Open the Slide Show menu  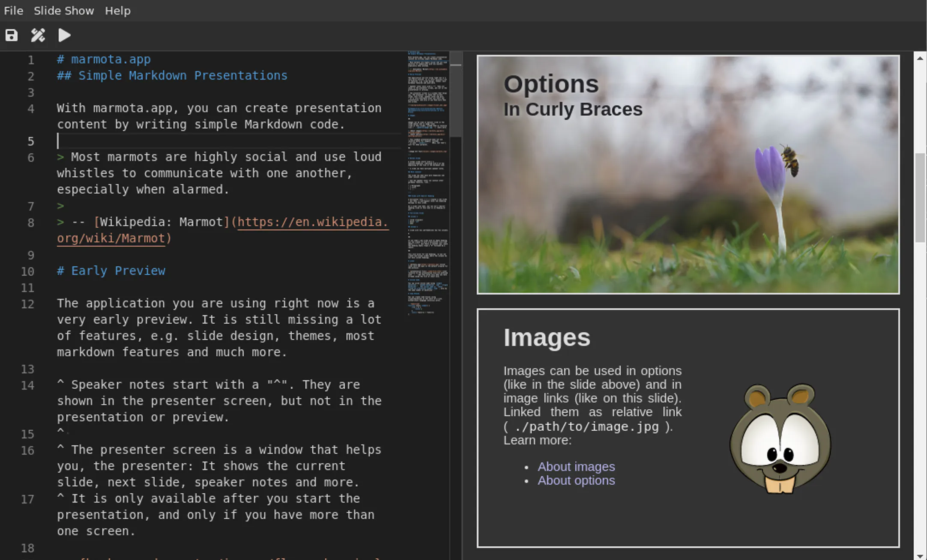pos(64,11)
